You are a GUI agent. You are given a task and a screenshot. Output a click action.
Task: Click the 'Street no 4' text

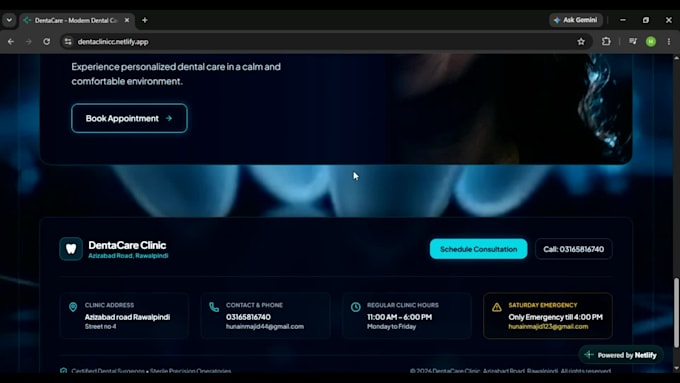coord(101,327)
